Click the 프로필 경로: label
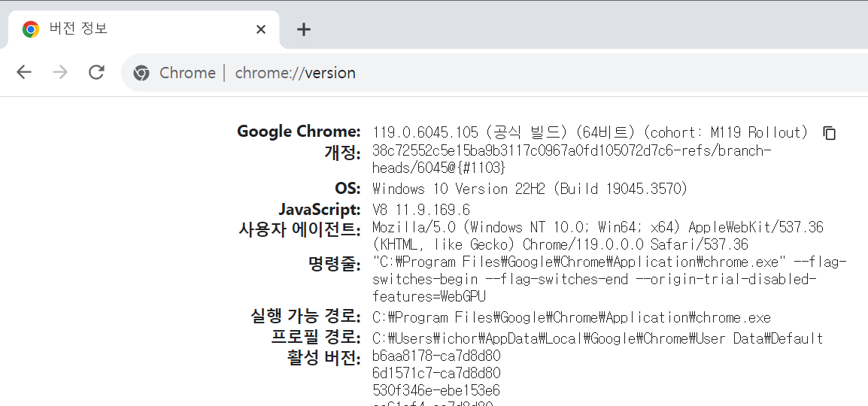The width and height of the screenshot is (868, 406). (x=316, y=337)
